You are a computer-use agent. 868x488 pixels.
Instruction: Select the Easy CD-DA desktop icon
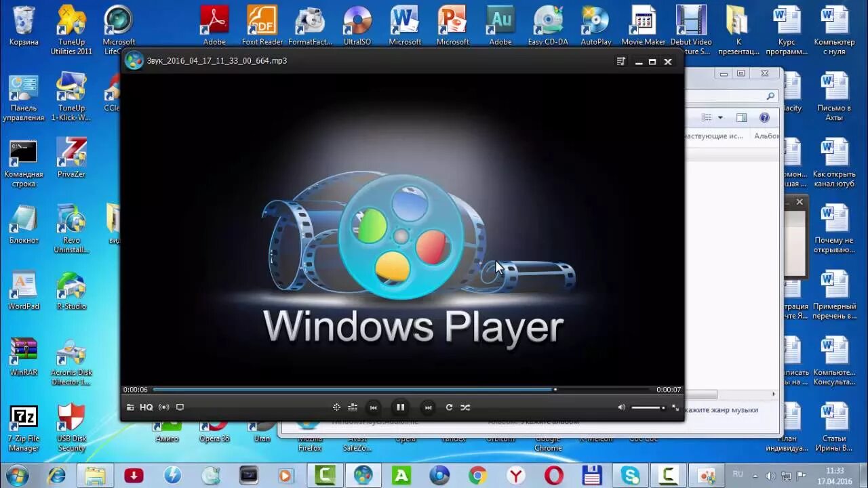coord(548,26)
